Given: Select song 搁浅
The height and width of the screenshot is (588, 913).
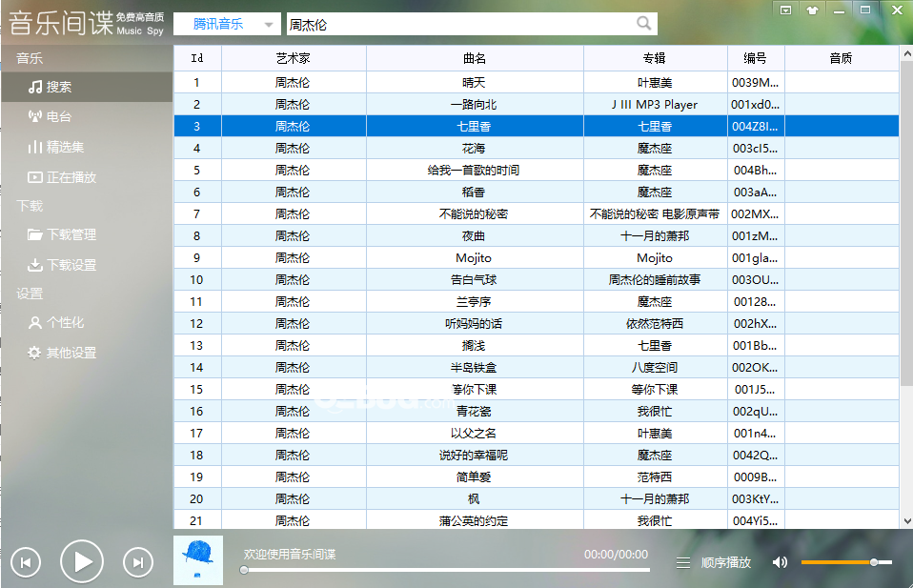Looking at the screenshot, I should (x=474, y=346).
